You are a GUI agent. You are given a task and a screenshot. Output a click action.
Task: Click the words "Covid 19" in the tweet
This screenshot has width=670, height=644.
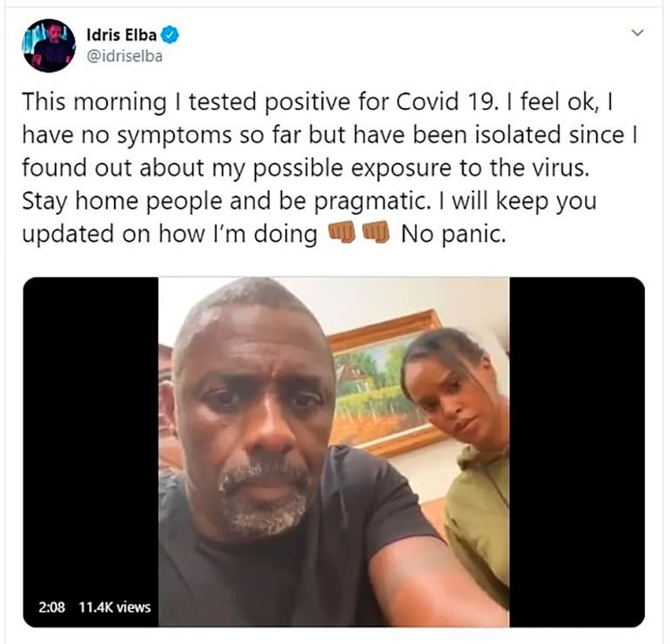[x=445, y=102]
